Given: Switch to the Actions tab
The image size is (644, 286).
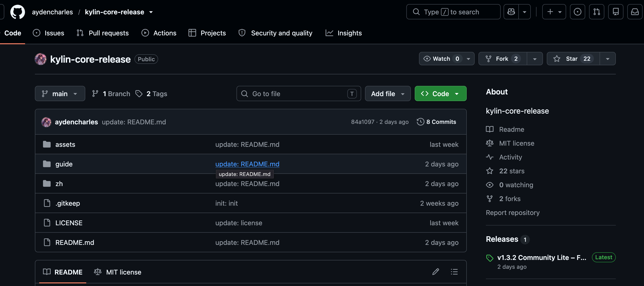Looking at the screenshot, I should coord(159,33).
